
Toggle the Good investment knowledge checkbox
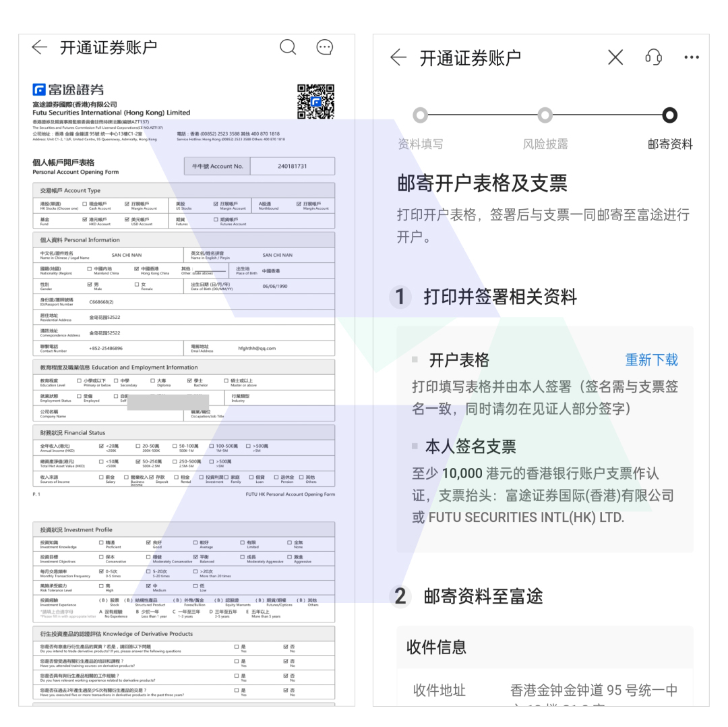click(148, 542)
